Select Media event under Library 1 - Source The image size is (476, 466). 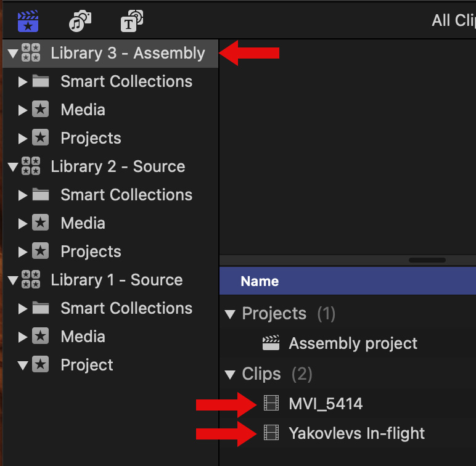(83, 337)
